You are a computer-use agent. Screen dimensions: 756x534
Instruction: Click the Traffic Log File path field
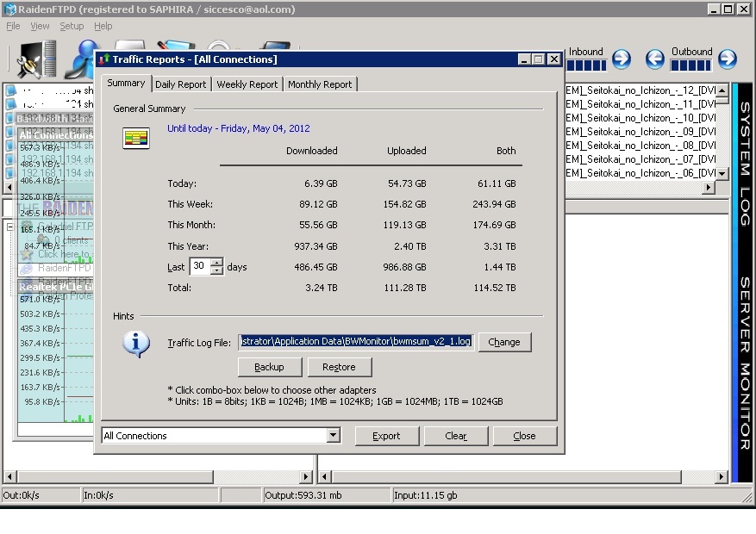(356, 342)
